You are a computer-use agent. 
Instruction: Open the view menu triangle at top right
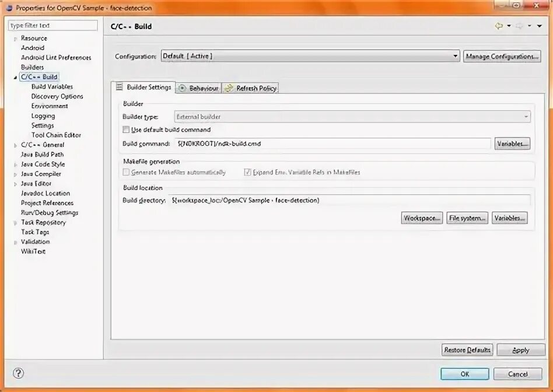[x=540, y=26]
